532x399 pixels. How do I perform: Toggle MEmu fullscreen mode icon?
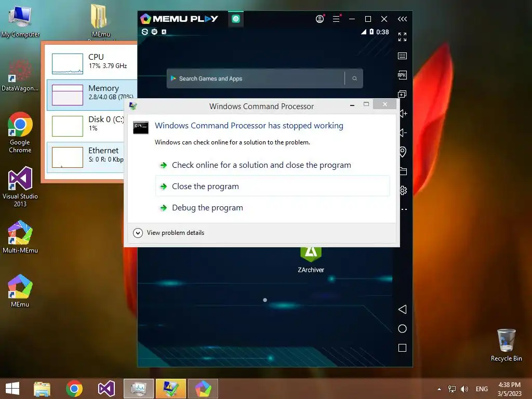pyautogui.click(x=403, y=37)
